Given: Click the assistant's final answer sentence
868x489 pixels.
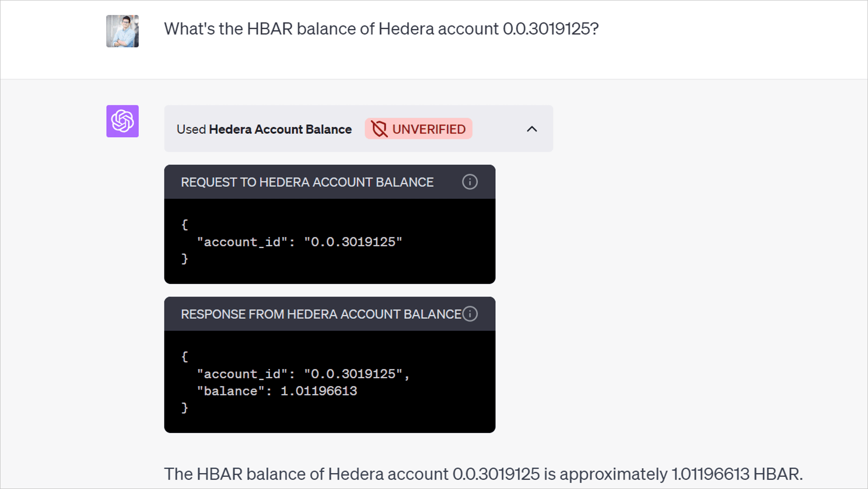Looking at the screenshot, I should click(x=483, y=474).
